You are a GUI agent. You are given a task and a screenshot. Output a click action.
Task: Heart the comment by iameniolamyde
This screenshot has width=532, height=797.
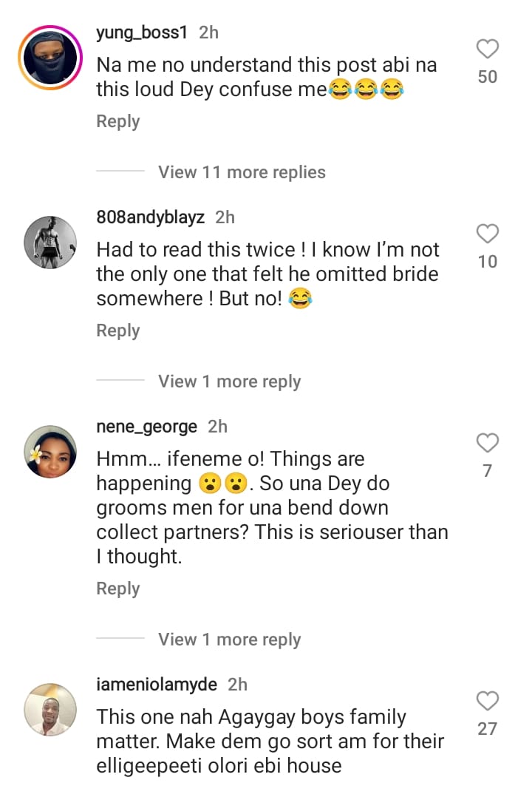click(487, 701)
